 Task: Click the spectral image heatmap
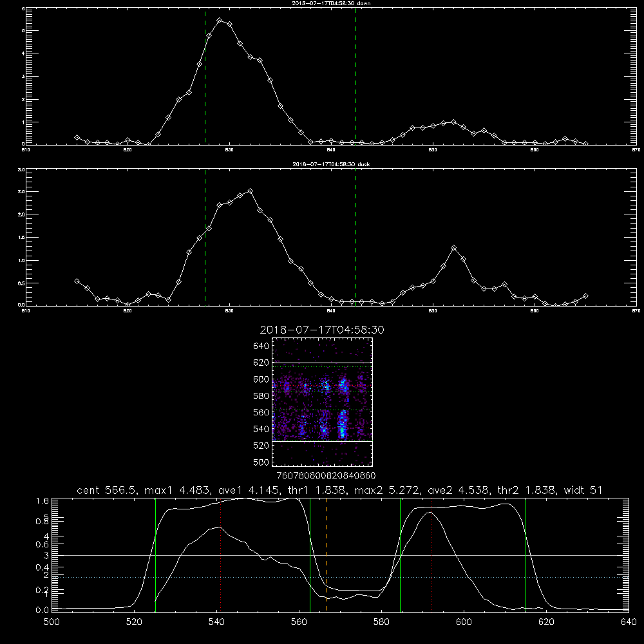pos(323,402)
